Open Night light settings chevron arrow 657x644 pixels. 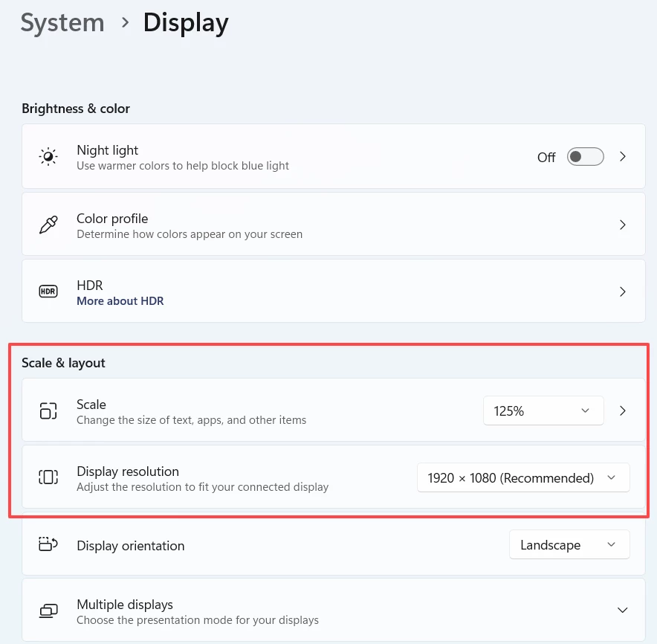(623, 157)
